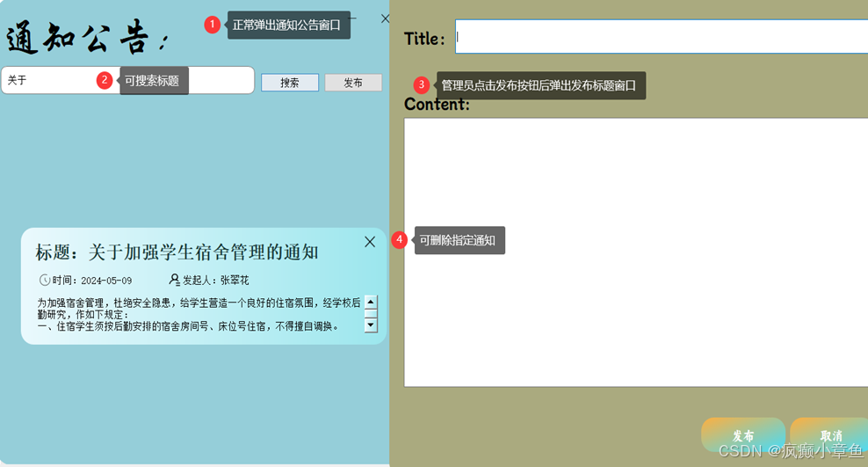Click the 搜索 button
This screenshot has height=467, width=868.
tap(290, 83)
